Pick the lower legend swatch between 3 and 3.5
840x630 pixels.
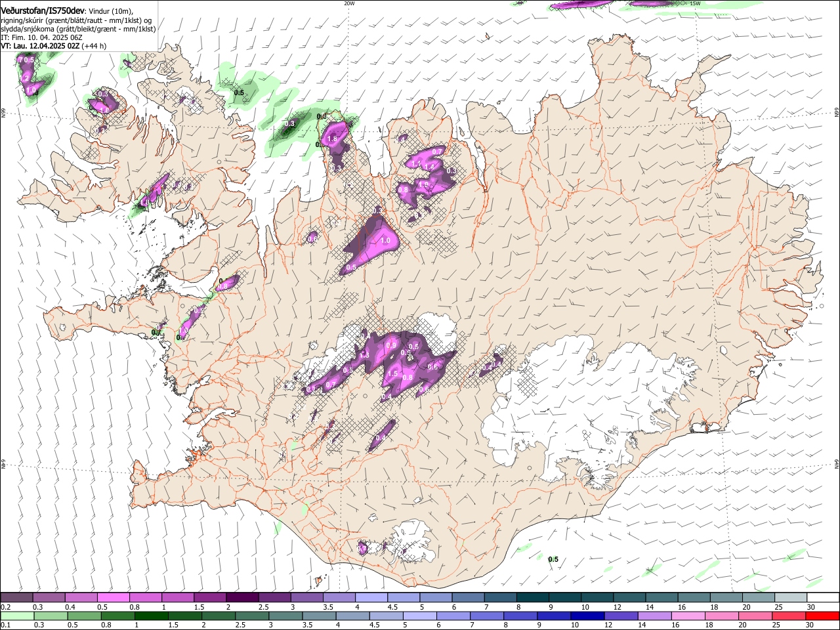pyautogui.click(x=285, y=616)
